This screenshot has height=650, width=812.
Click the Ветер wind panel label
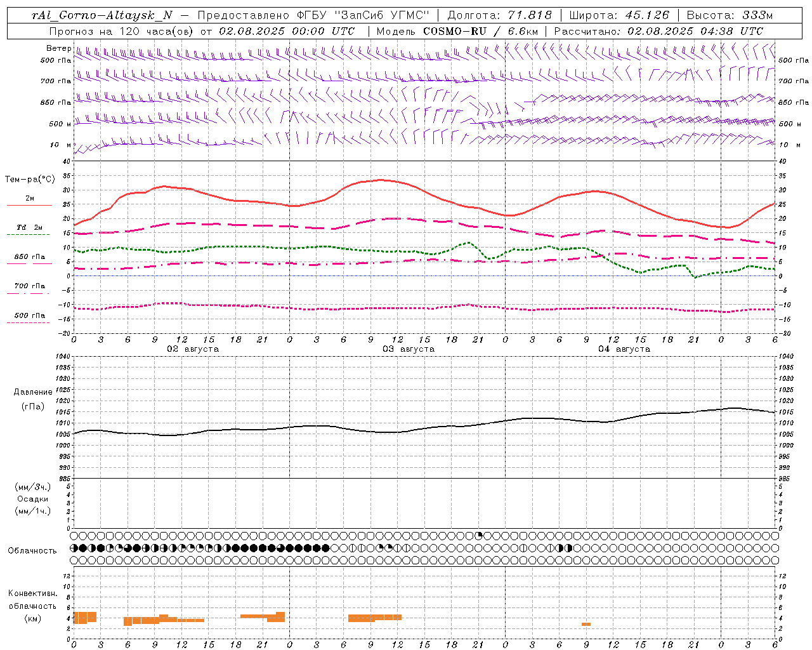(58, 48)
